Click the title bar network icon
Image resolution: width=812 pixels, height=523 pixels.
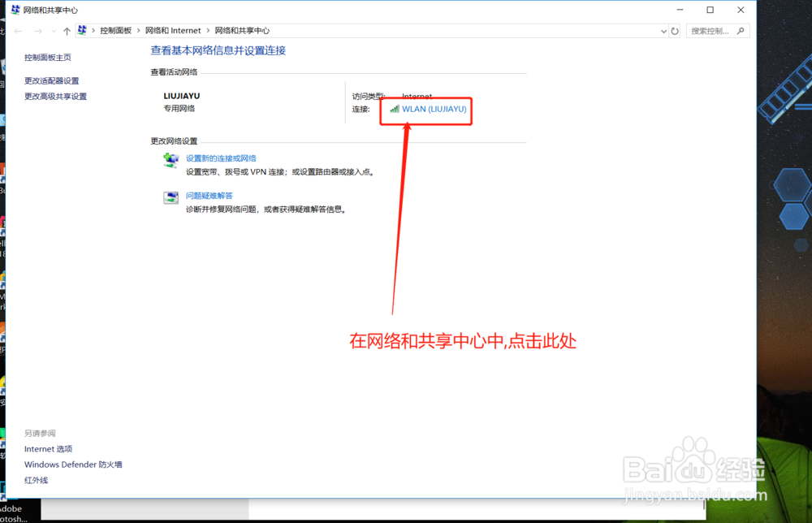coord(14,10)
